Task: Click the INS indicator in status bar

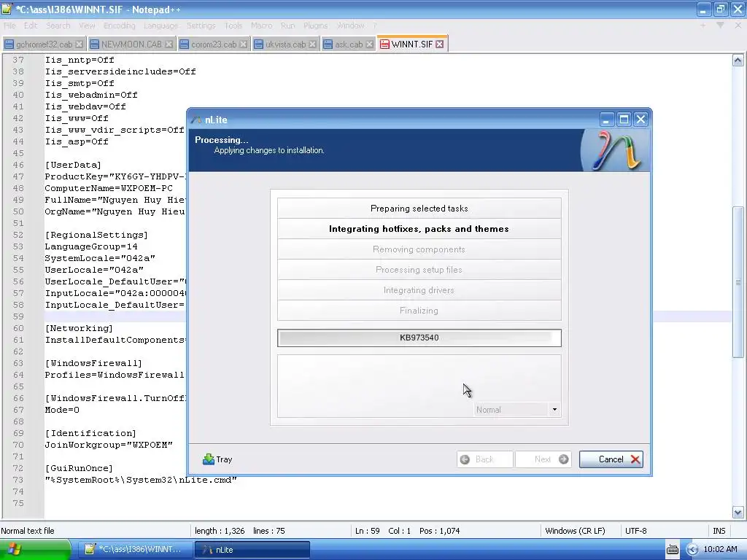Action: point(719,531)
